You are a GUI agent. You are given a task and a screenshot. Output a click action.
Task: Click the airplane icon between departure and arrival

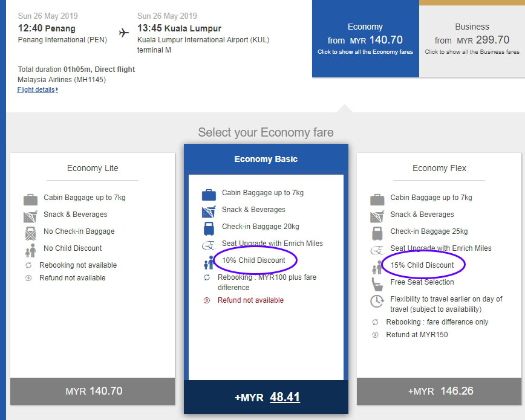click(124, 33)
